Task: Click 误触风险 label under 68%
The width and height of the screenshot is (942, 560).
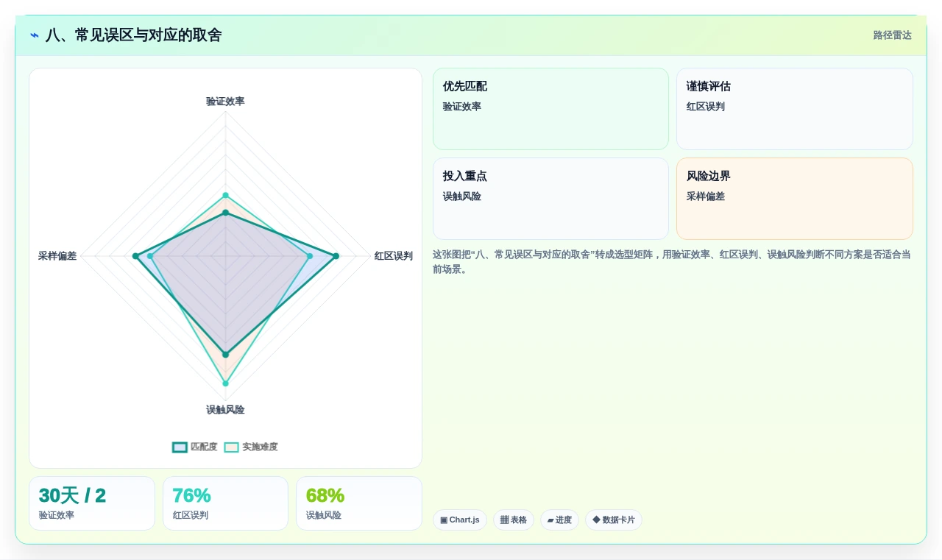Action: pos(324,515)
